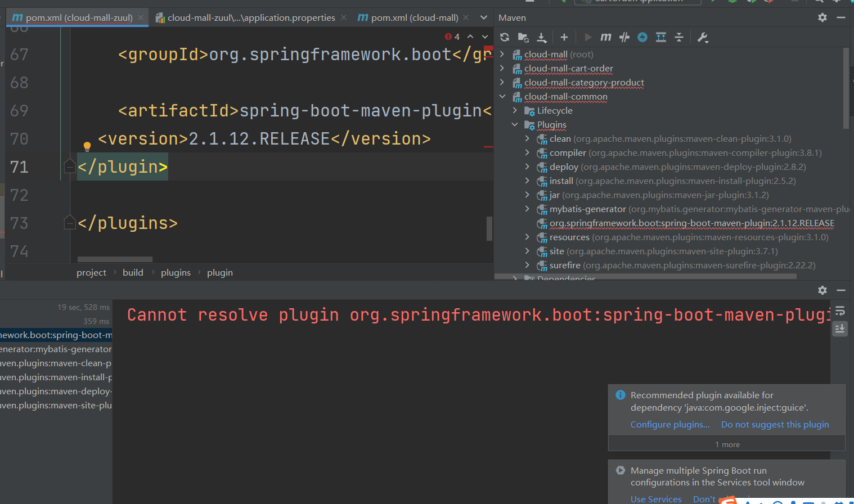Collapse fold marker at line 73
The height and width of the screenshot is (504, 854).
[x=70, y=222]
